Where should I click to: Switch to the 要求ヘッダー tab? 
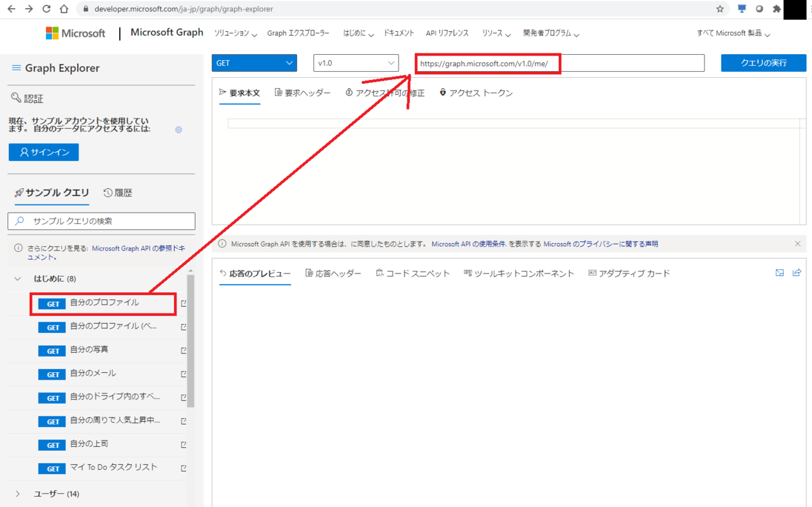click(302, 93)
